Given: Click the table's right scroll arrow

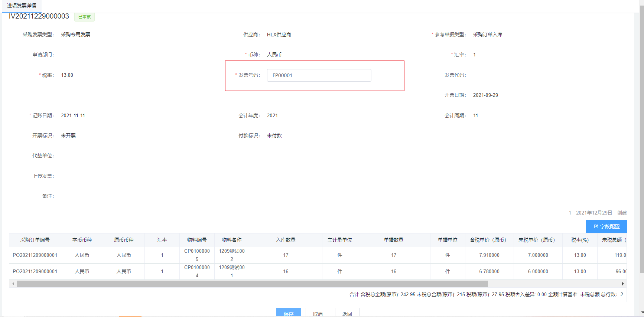Looking at the screenshot, I should click(623, 284).
